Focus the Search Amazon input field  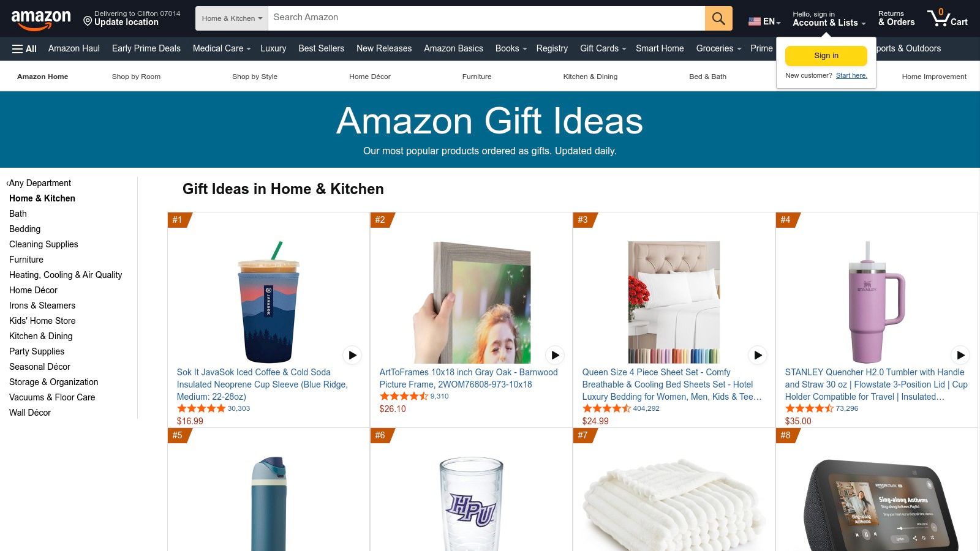click(486, 18)
